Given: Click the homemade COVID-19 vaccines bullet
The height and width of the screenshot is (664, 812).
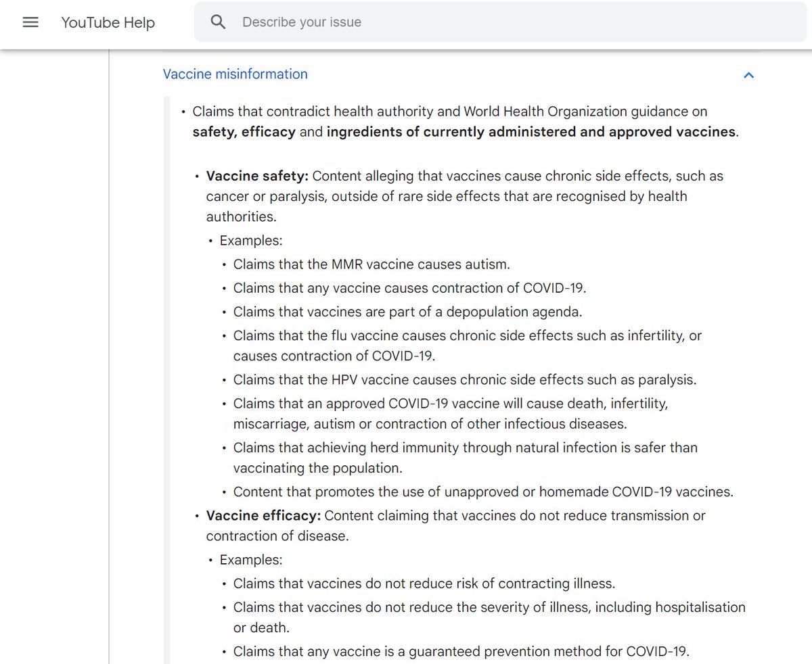Looking at the screenshot, I should click(x=482, y=492).
